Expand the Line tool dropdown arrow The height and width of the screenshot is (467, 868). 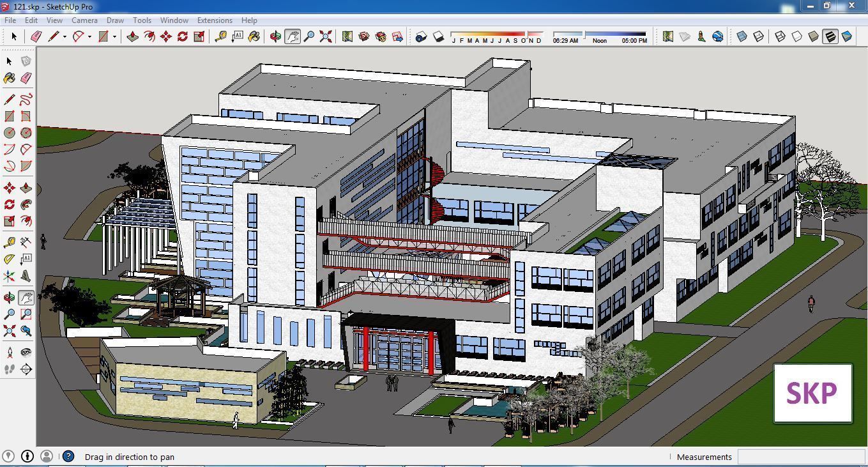[65, 37]
